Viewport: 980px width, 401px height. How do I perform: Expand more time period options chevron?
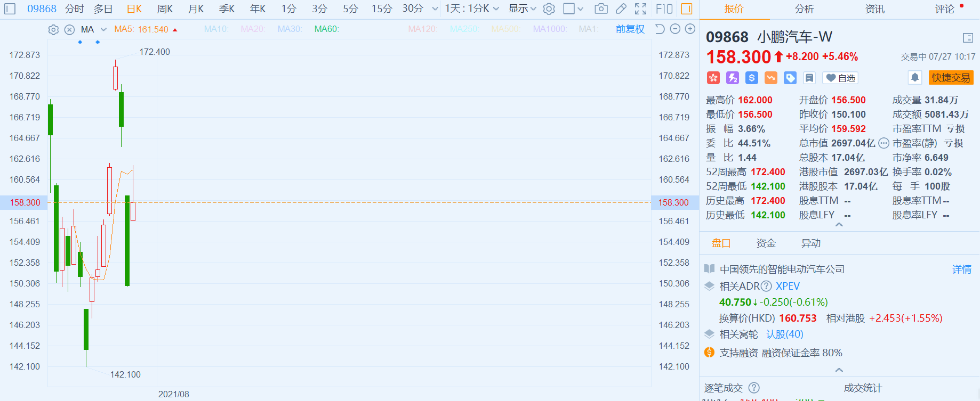(435, 9)
